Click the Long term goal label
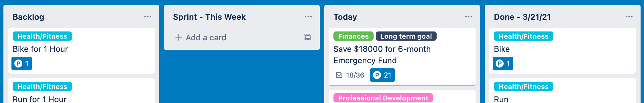Image resolution: width=644 pixels, height=103 pixels. pos(406,36)
